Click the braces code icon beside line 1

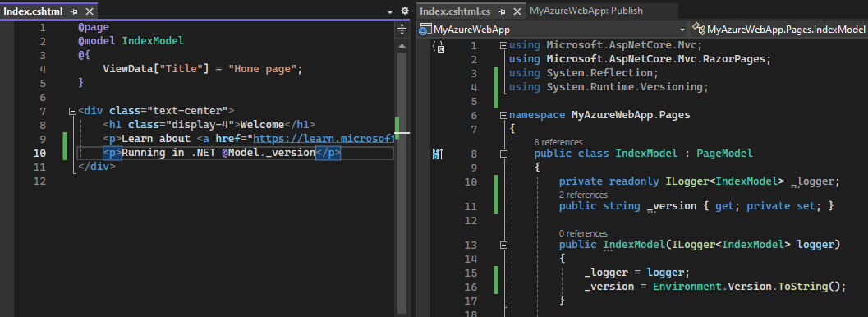(x=438, y=47)
